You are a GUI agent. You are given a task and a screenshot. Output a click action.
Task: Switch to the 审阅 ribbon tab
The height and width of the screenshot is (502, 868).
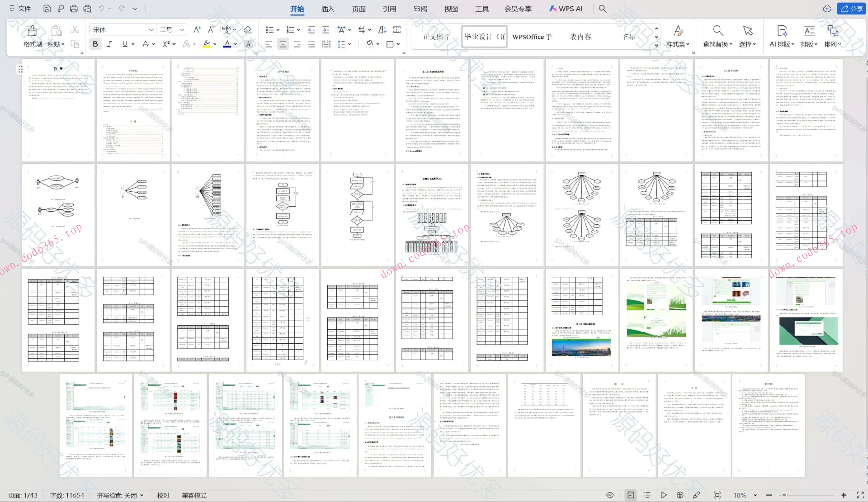420,9
